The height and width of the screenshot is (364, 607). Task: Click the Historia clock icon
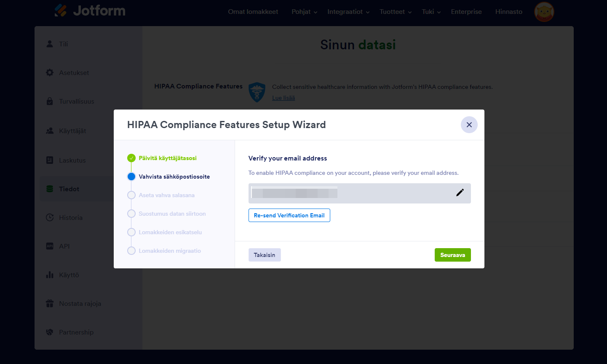tap(50, 217)
